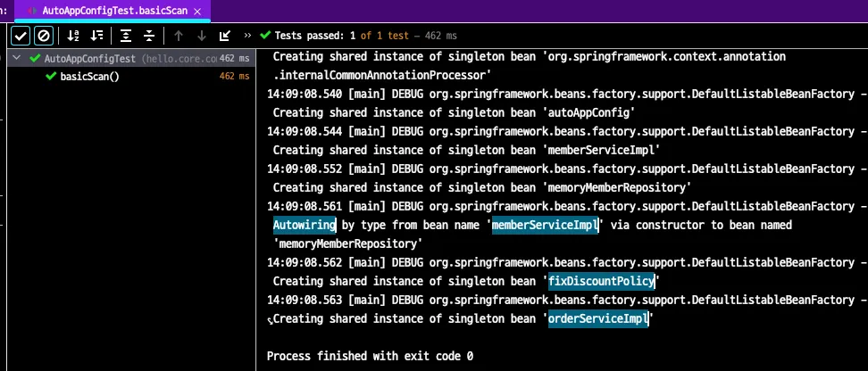Select the AutoAppConfigTest.basicScan run tab
This screenshot has width=868, height=371.
(114, 10)
